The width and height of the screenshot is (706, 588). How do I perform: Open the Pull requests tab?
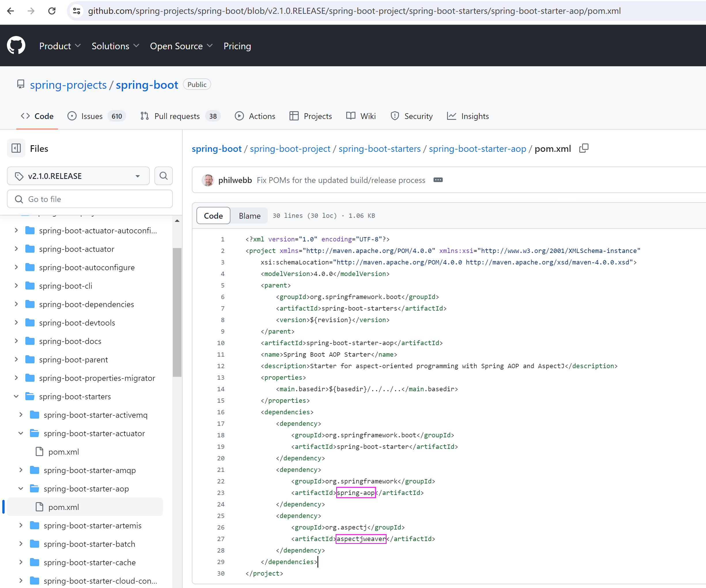[180, 116]
